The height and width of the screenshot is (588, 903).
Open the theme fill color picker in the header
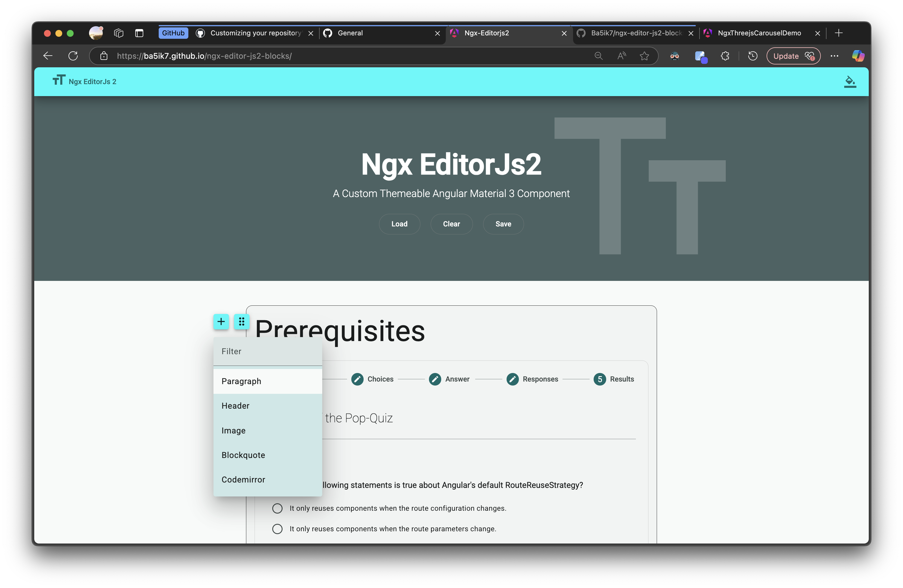[x=850, y=81]
